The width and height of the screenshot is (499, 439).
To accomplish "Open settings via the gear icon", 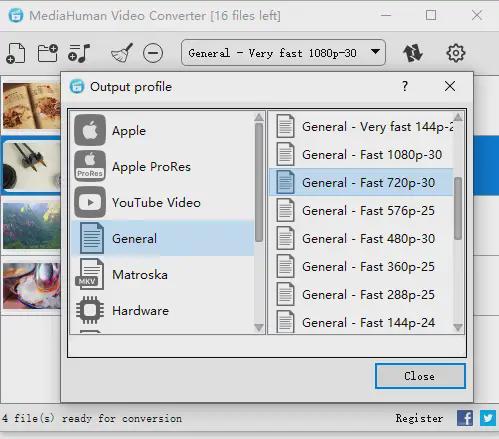I will click(x=455, y=53).
